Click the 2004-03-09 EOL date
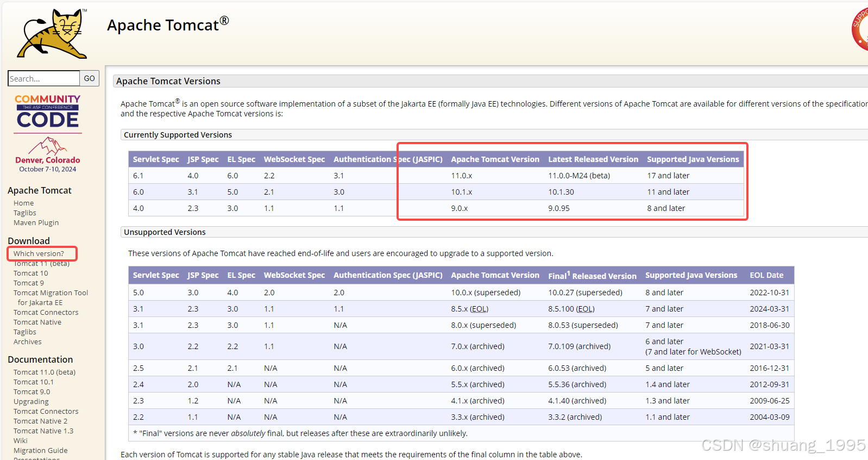This screenshot has width=868, height=460. [x=770, y=417]
